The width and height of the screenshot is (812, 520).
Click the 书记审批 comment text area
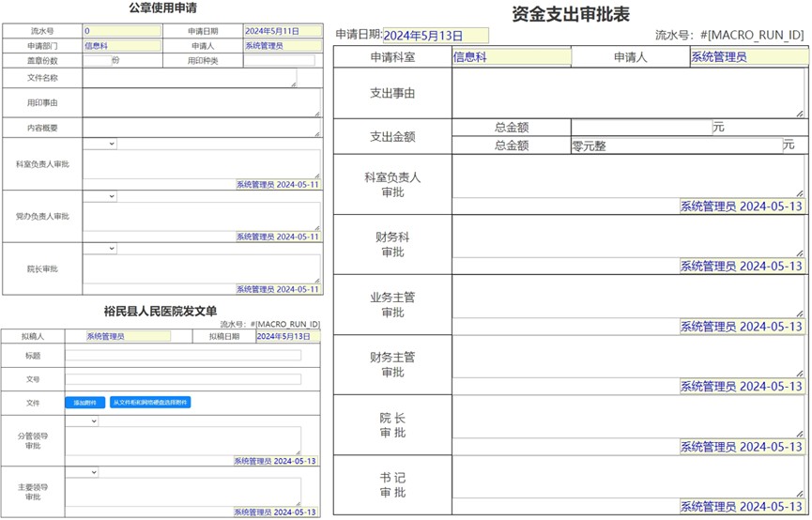[627, 477]
